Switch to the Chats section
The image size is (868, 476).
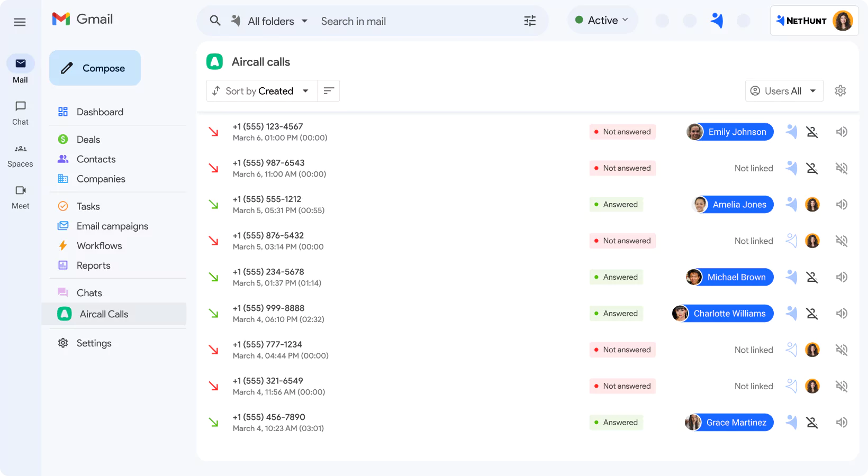89,292
